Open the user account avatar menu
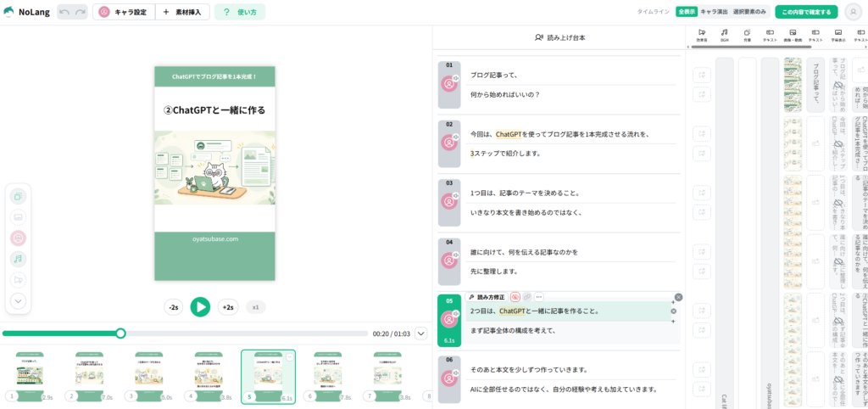868x409 pixels. coord(854,12)
